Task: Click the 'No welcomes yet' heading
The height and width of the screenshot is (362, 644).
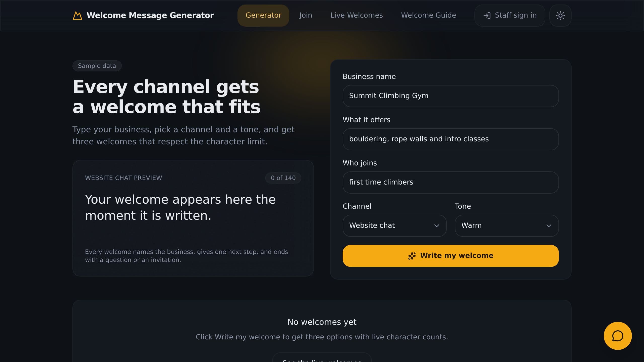Action: pyautogui.click(x=322, y=322)
